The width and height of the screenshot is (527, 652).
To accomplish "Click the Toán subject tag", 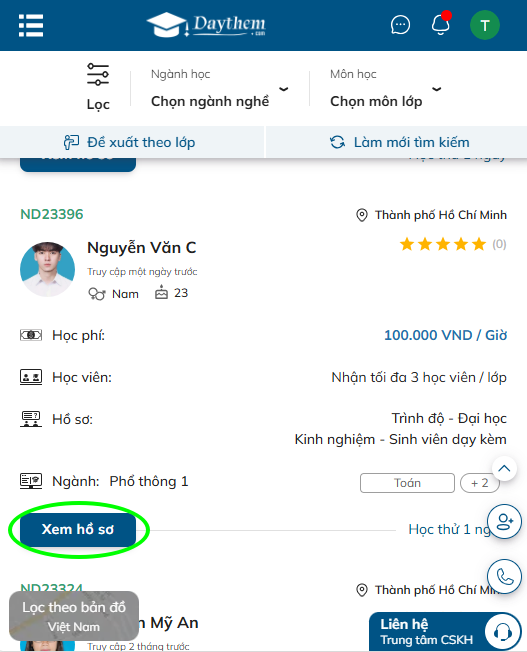I will [407, 483].
